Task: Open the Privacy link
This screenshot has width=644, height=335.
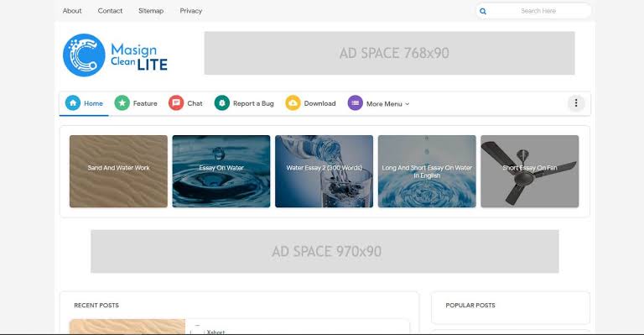Action: [191, 11]
